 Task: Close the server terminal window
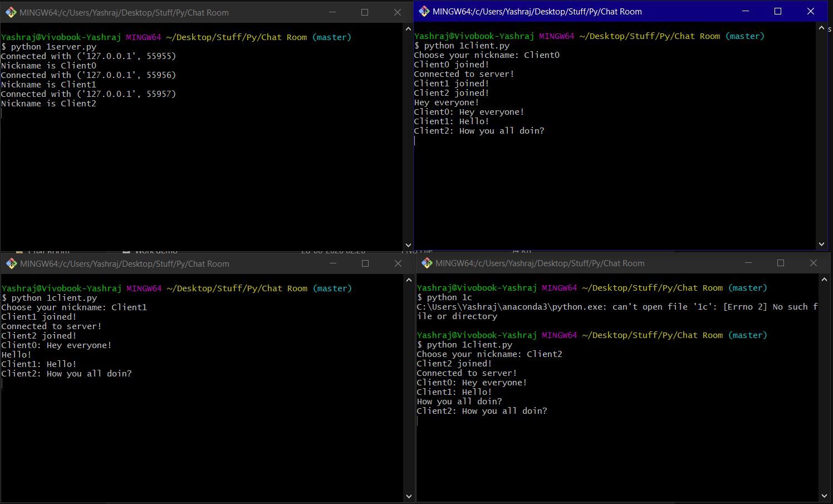click(x=398, y=12)
